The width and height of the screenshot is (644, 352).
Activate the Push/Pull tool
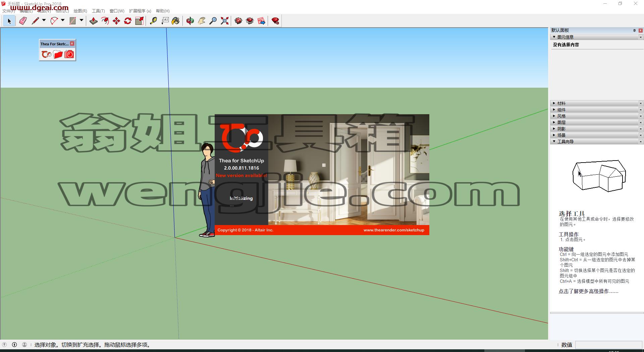[x=94, y=21]
